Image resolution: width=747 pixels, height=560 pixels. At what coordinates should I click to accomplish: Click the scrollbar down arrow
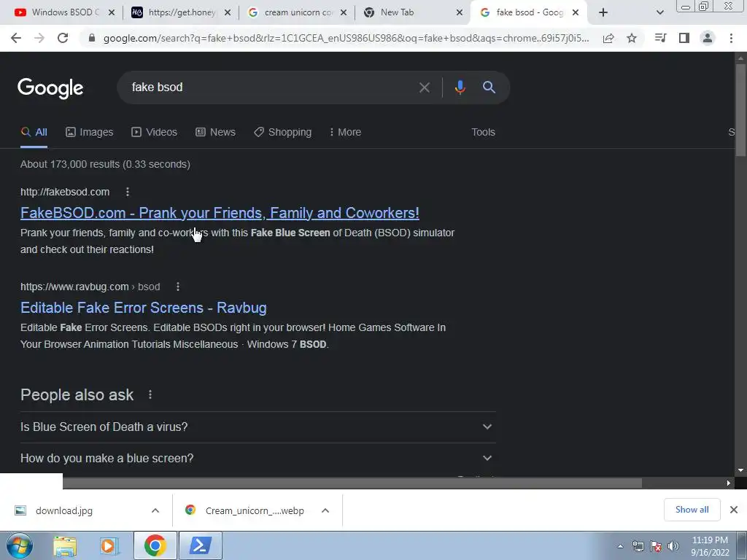click(x=740, y=470)
